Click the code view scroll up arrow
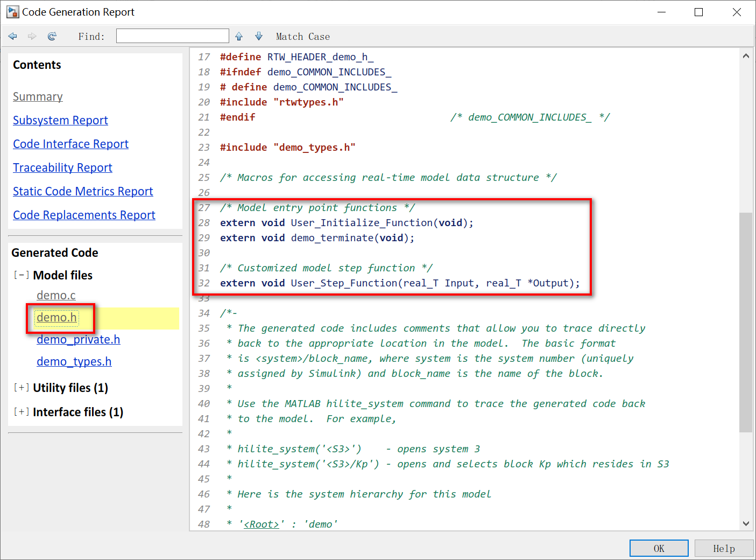Screen dimensions: 756x560 (x=746, y=55)
